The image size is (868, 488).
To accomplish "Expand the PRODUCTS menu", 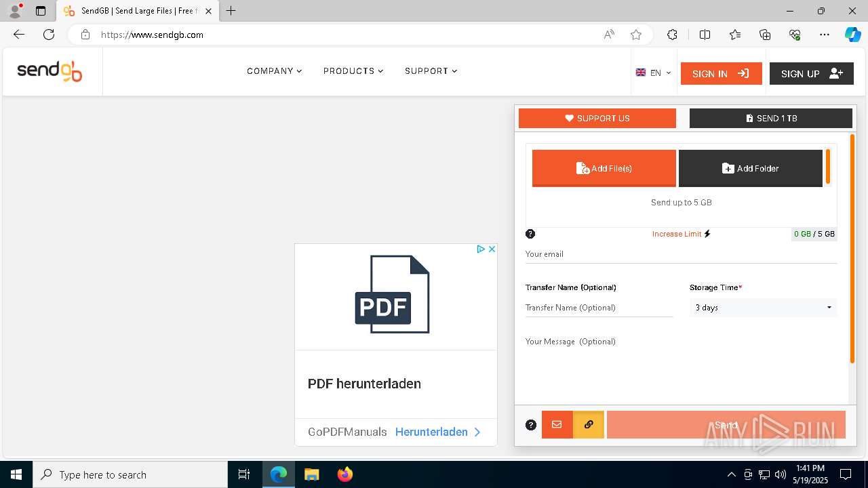I will tap(353, 71).
